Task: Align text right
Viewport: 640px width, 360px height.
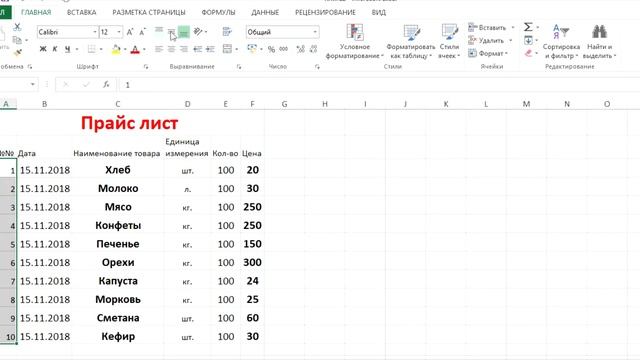Action: click(184, 49)
